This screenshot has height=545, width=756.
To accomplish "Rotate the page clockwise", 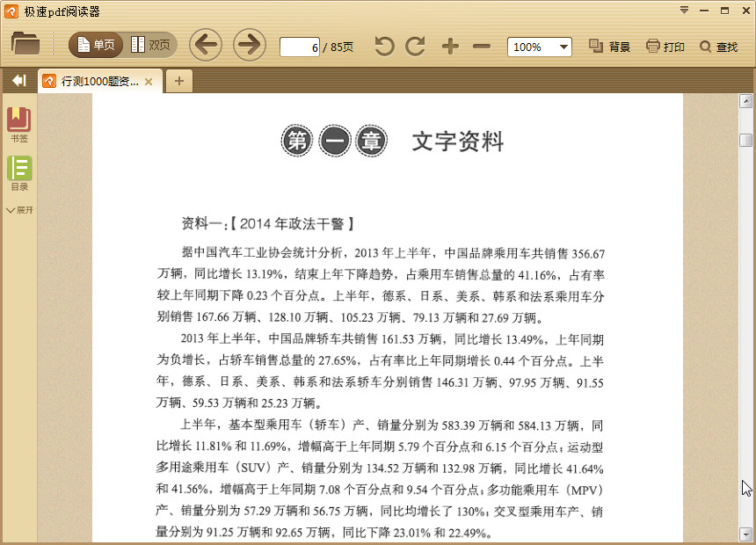I will [x=415, y=46].
